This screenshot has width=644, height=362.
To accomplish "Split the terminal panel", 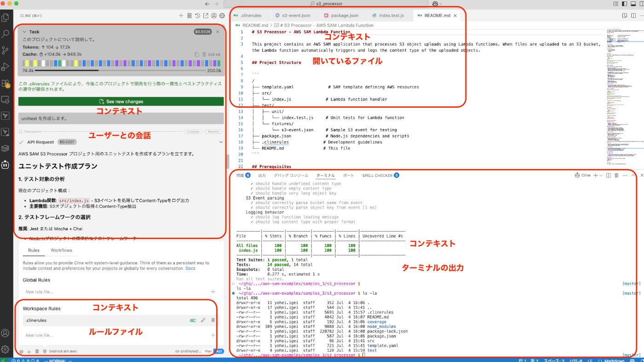I will pos(609,175).
